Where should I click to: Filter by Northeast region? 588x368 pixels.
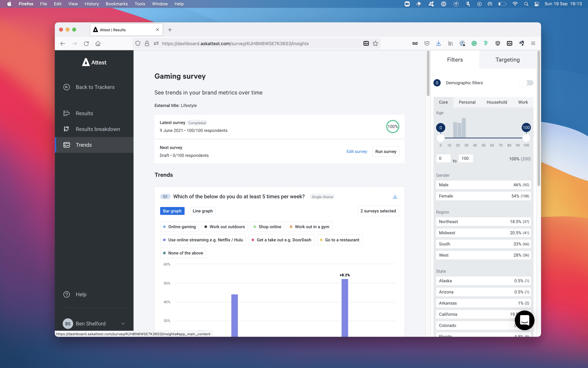coord(483,222)
